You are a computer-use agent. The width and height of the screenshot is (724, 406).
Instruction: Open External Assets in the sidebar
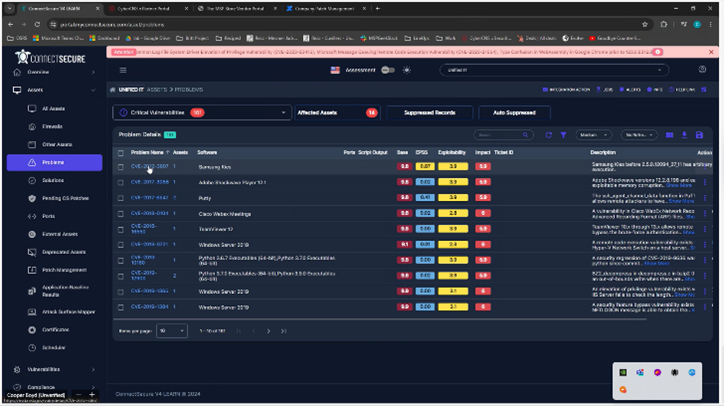tap(60, 234)
